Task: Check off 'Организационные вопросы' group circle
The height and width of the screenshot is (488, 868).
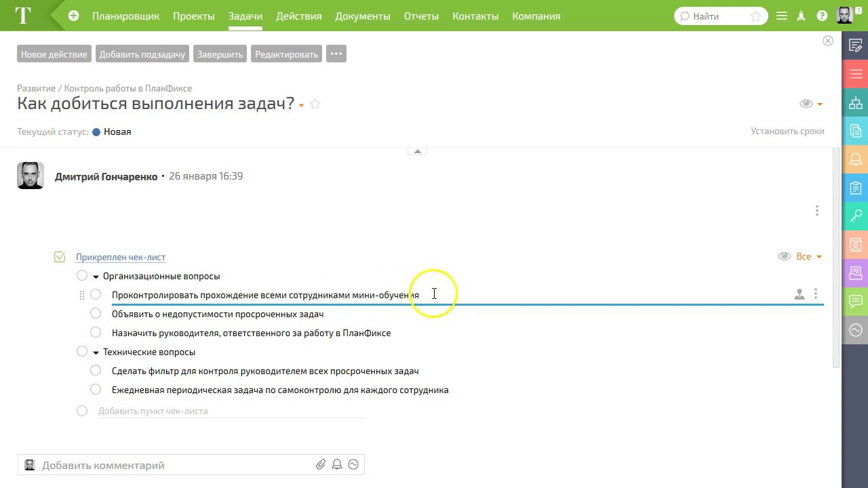Action: (x=82, y=275)
